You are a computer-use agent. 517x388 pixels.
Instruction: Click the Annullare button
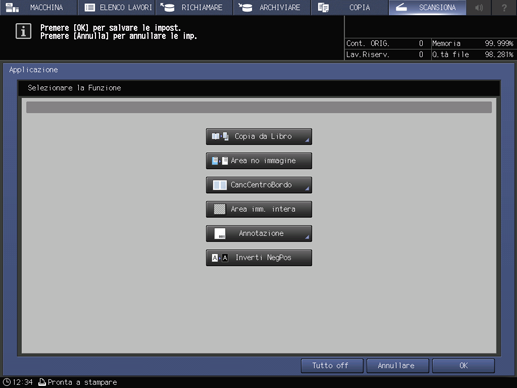(x=397, y=366)
